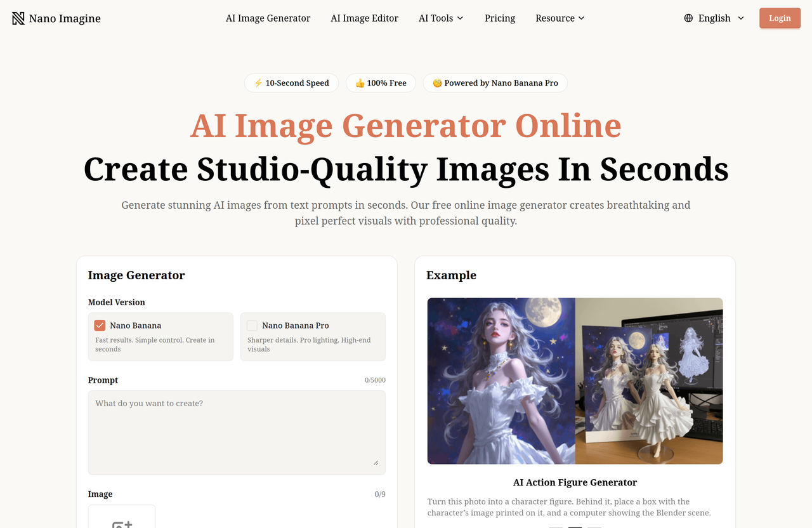812x528 pixels.
Task: Click the 'Model Version' label
Action: (x=117, y=302)
